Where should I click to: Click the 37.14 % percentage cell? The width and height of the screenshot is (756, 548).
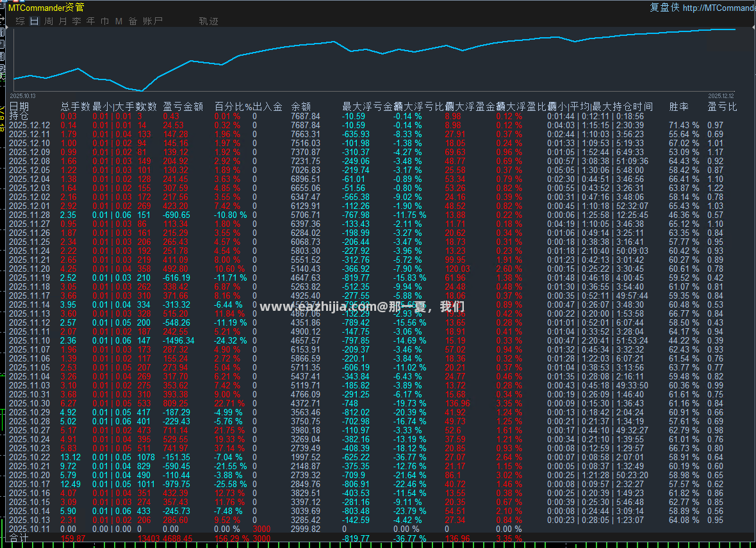click(229, 448)
